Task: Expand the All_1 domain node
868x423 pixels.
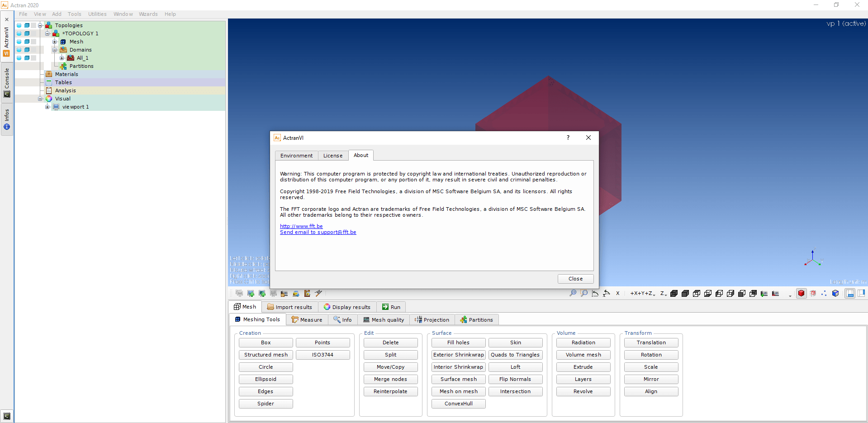Action: coord(62,58)
